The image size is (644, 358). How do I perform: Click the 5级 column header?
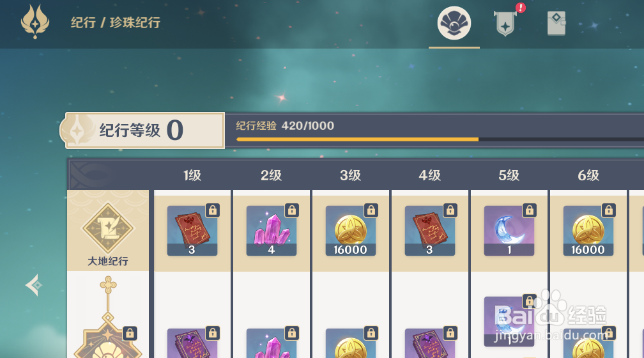[x=509, y=176]
